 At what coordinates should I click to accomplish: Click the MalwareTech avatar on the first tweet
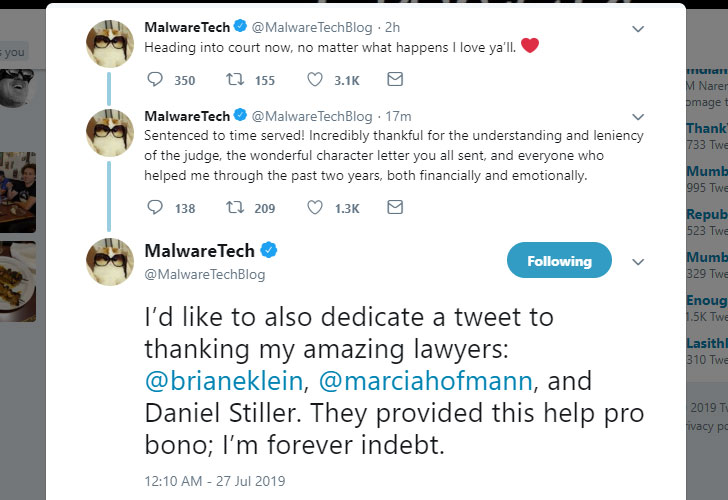click(110, 44)
